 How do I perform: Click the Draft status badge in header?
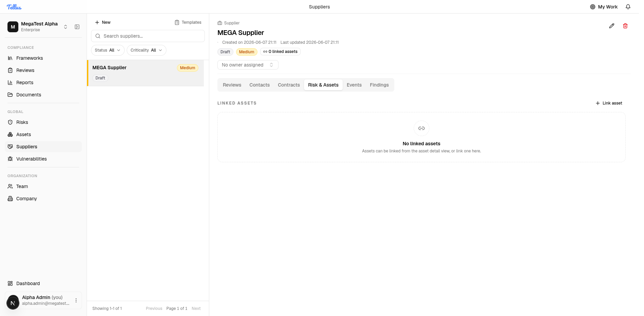[225, 52]
